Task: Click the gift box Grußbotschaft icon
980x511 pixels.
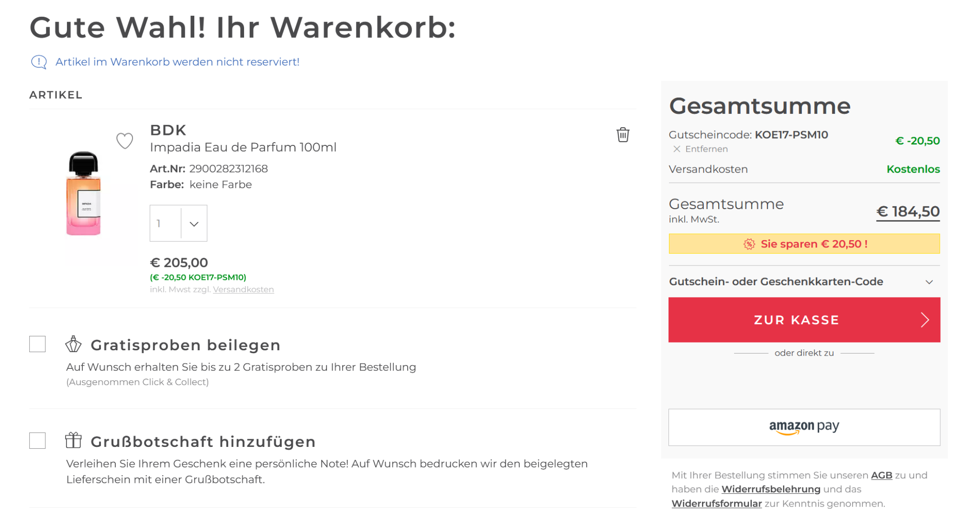Action: tap(74, 440)
